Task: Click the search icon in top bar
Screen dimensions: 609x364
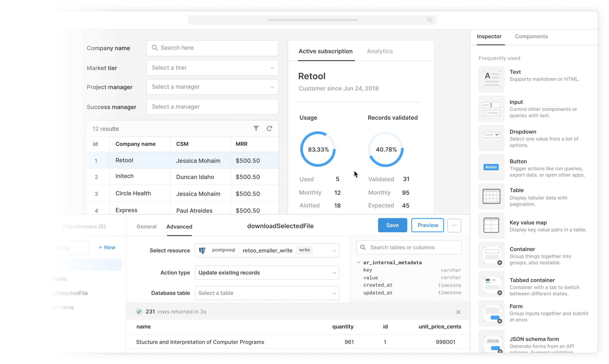Action: 430,20
